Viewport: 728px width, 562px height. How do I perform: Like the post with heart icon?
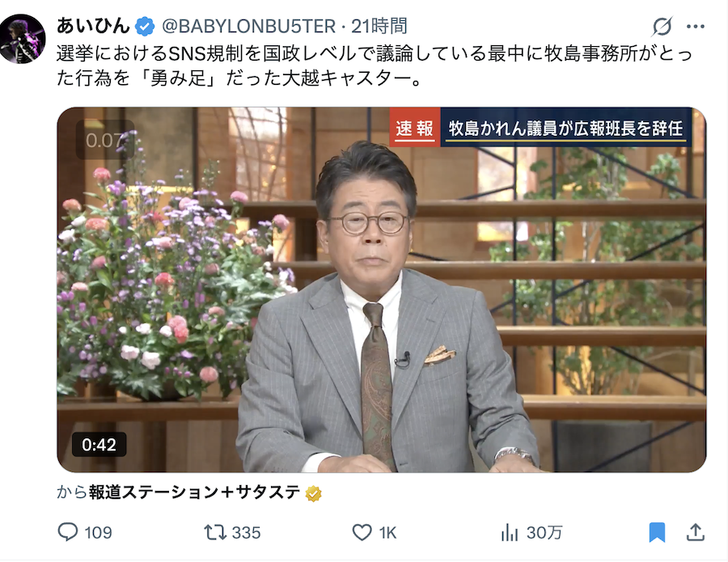(x=362, y=532)
